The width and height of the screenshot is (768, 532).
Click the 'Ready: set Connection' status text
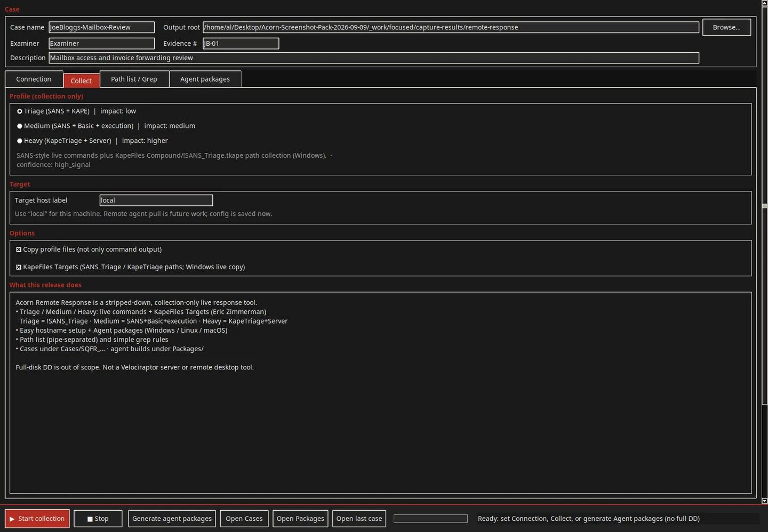[x=589, y=519]
